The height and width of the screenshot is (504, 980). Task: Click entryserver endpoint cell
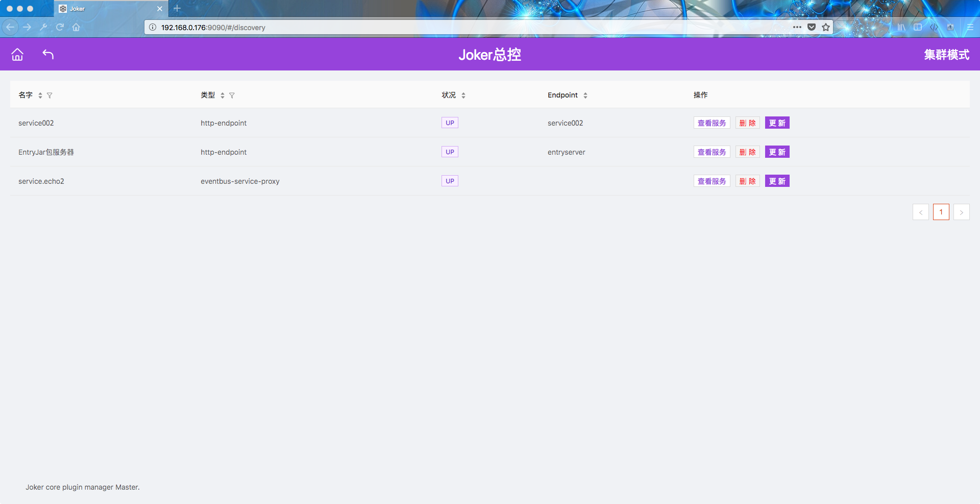[x=566, y=152]
